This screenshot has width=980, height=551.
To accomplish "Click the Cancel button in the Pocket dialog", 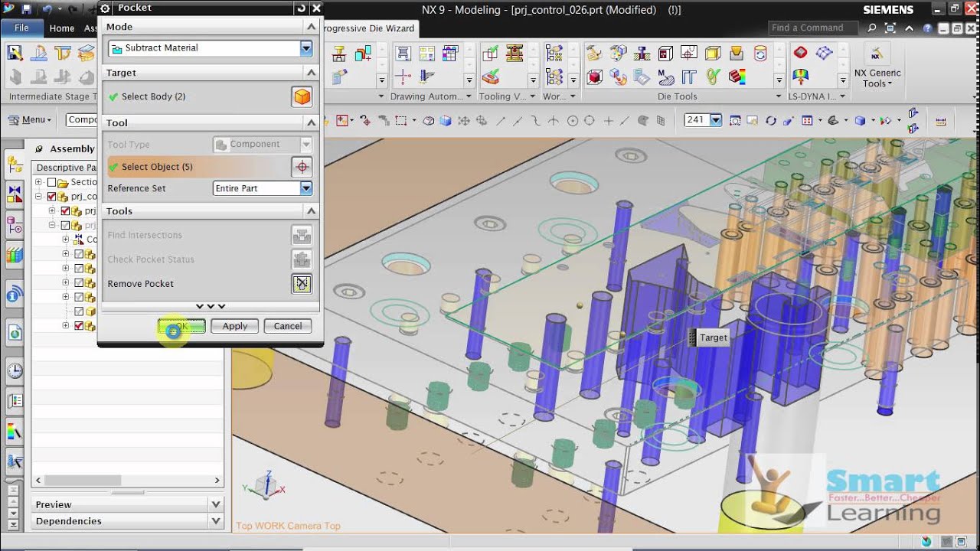I will tap(288, 326).
